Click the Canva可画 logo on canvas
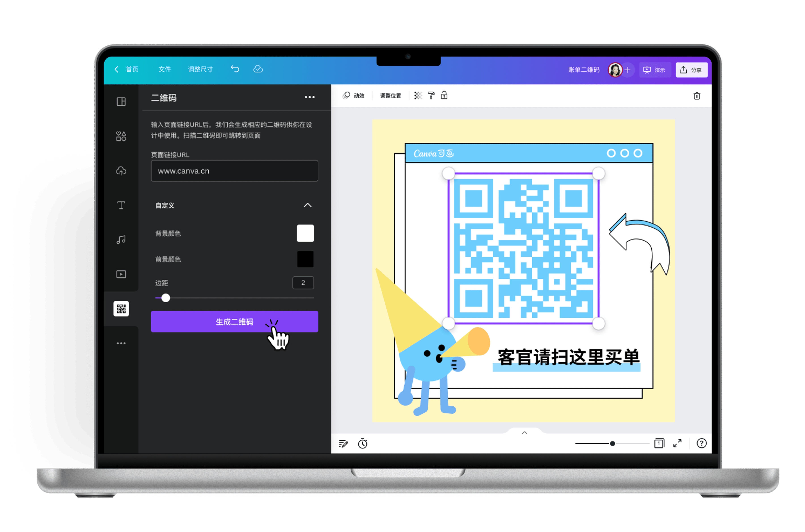Screen dimensions: 805x532 tap(434, 154)
